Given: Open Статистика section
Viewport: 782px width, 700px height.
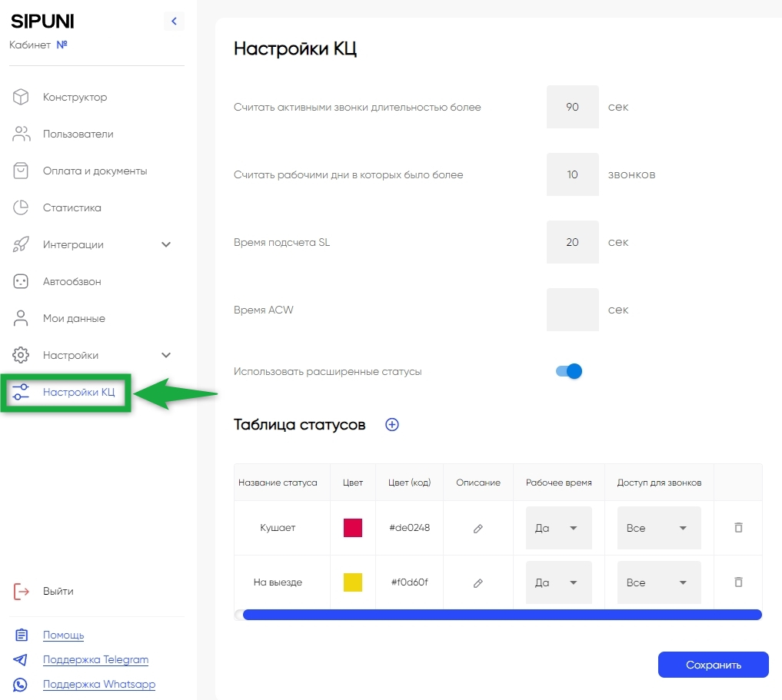Looking at the screenshot, I should coord(72,207).
